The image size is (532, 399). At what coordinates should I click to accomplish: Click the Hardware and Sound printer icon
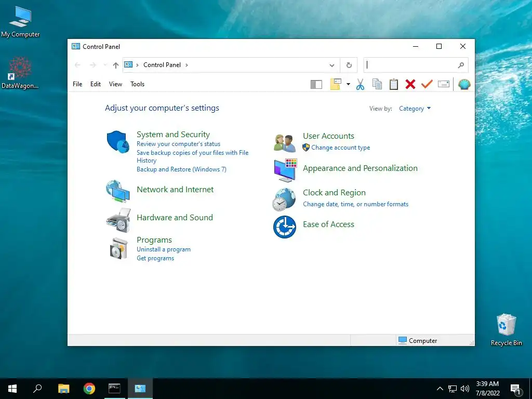tap(118, 220)
